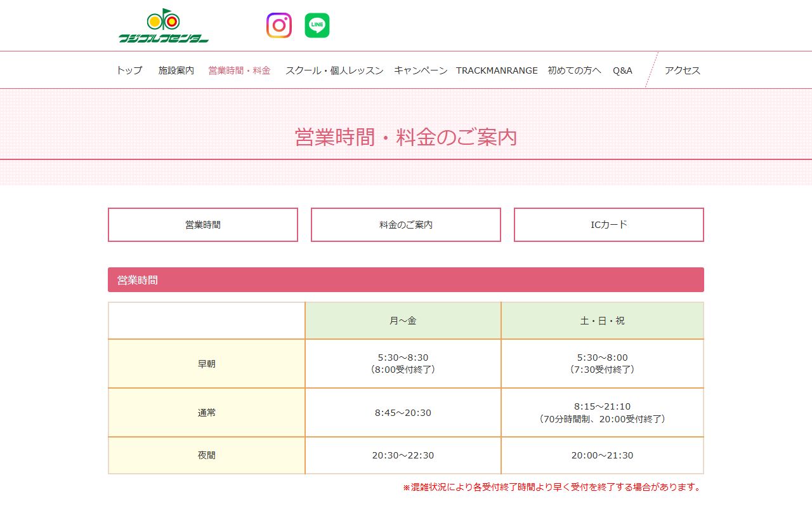This screenshot has height=508, width=812.
Task: Click the 8:45～20:30 cell
Action: (x=403, y=413)
